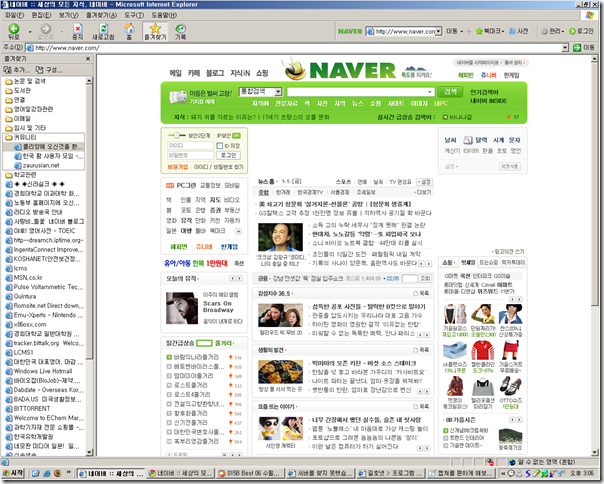Open the Back button history dropdown arrow
This screenshot has height=484, width=604.
coord(30,32)
